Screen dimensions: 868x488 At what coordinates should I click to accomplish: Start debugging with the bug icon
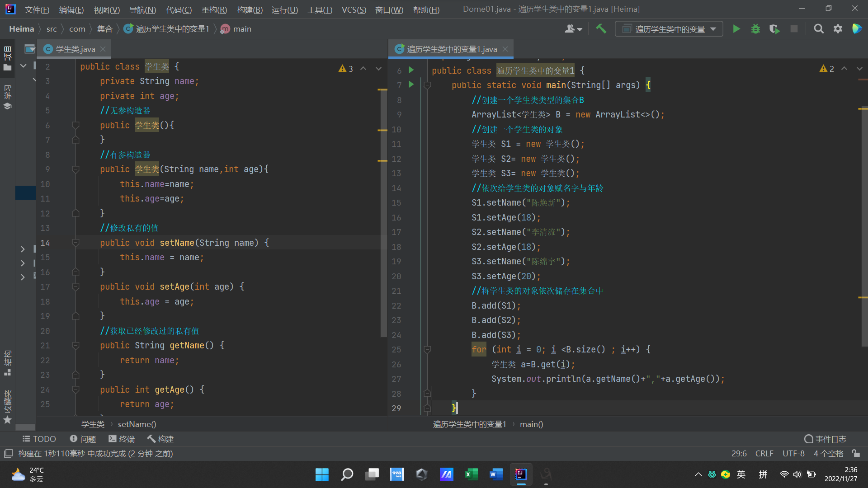pyautogui.click(x=755, y=29)
